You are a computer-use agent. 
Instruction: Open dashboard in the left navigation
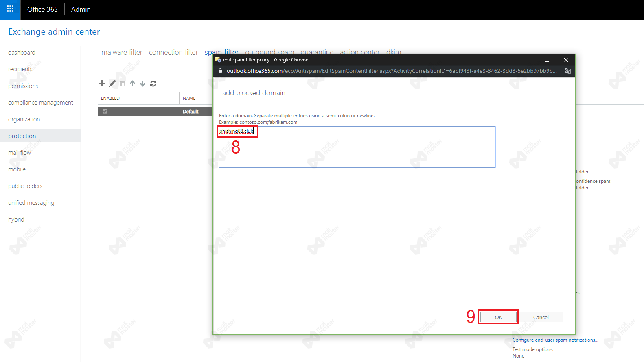[x=22, y=53]
